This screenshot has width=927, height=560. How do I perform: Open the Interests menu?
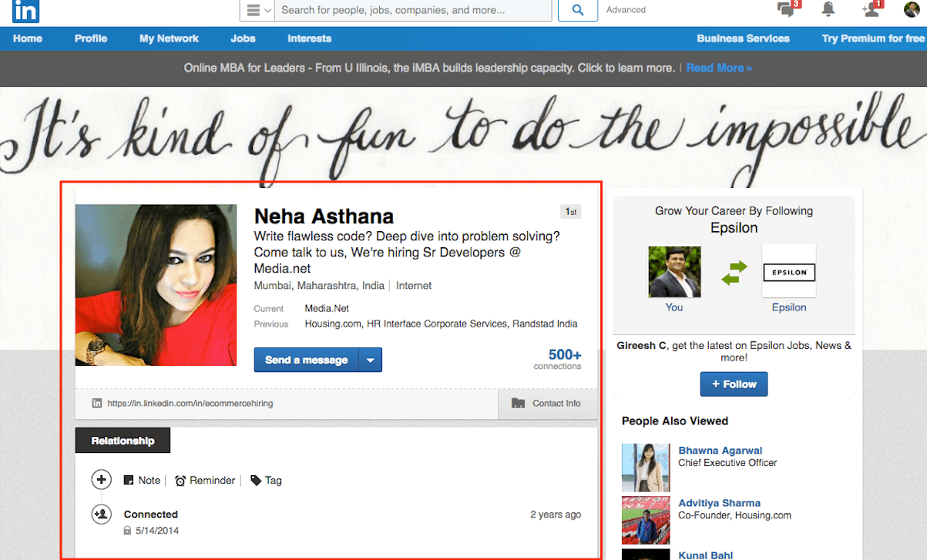click(x=309, y=39)
